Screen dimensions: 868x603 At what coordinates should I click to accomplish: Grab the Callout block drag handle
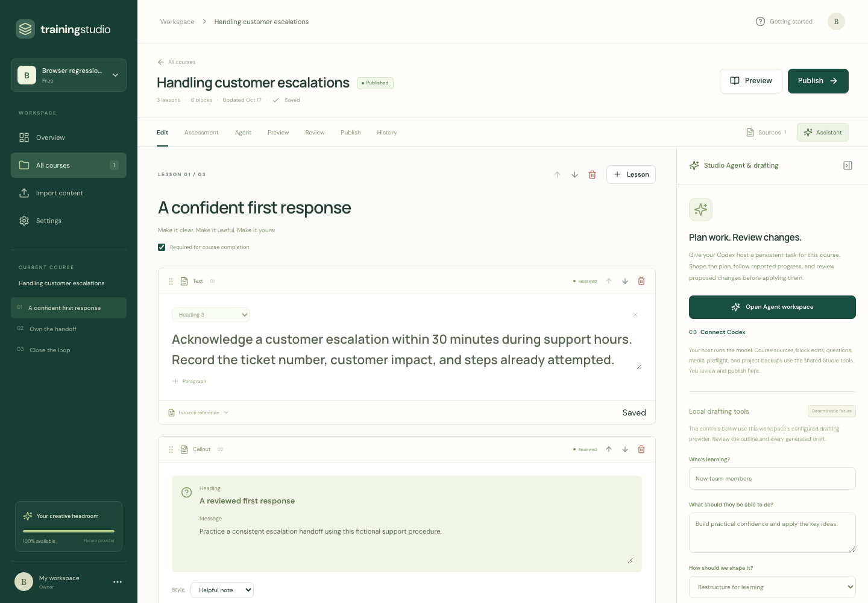171,449
